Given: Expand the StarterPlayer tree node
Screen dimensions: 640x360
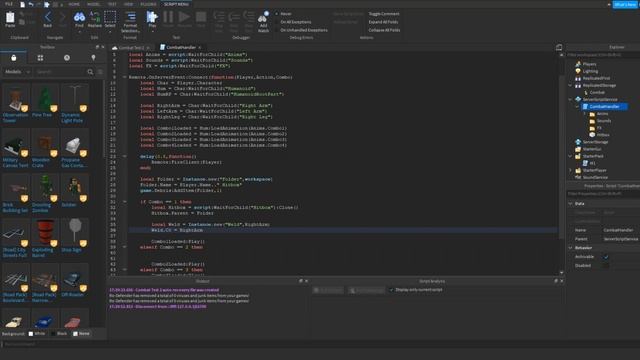Looking at the screenshot, I should point(570,170).
